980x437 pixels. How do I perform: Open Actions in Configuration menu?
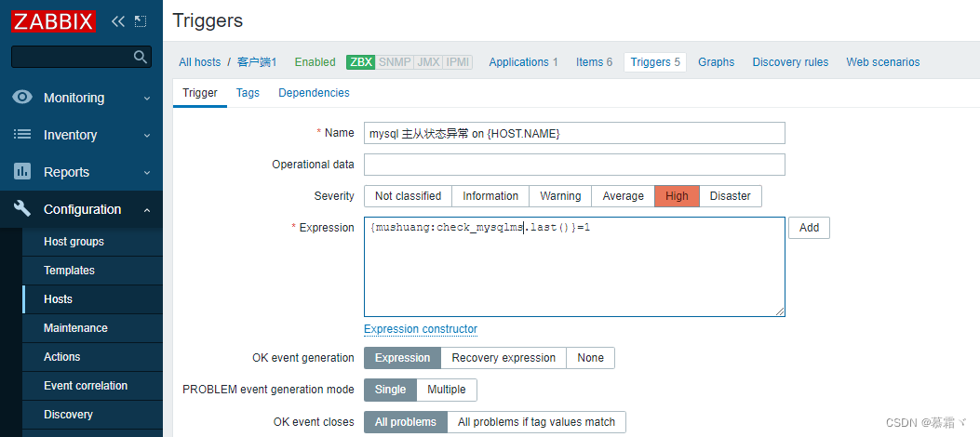coord(92,356)
